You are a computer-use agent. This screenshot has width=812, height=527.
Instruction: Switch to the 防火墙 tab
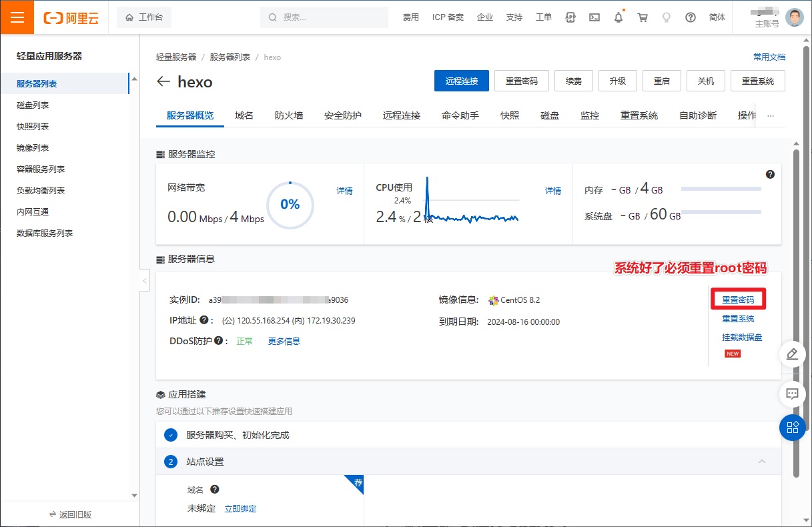click(x=289, y=115)
